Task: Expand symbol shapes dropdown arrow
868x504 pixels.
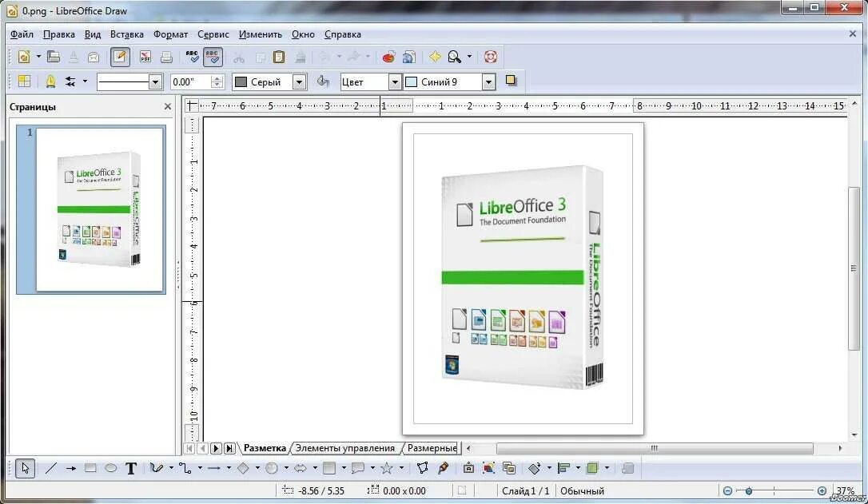Action: click(286, 468)
